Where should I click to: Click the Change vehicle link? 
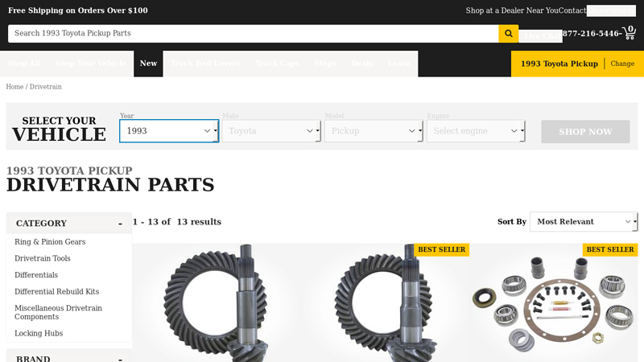coord(622,64)
